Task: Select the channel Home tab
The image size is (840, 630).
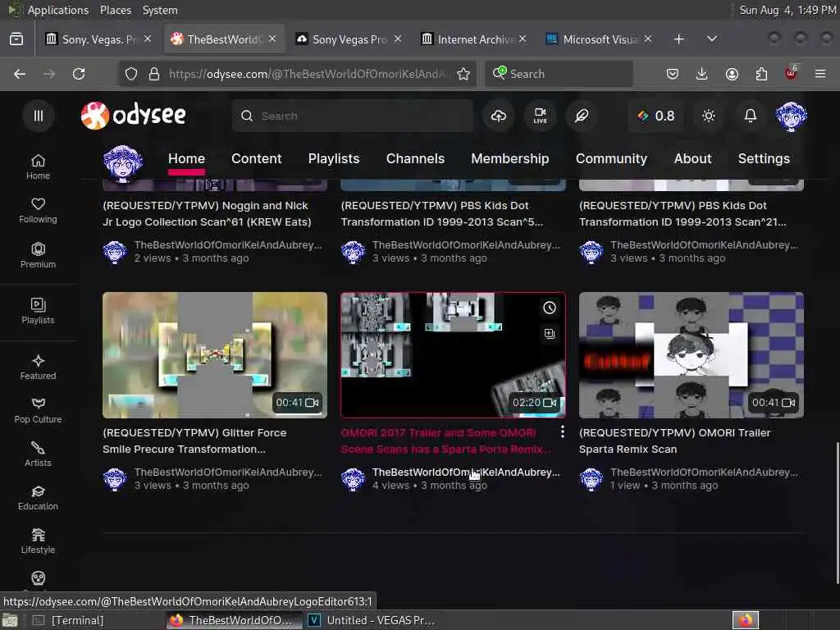Action: point(186,159)
